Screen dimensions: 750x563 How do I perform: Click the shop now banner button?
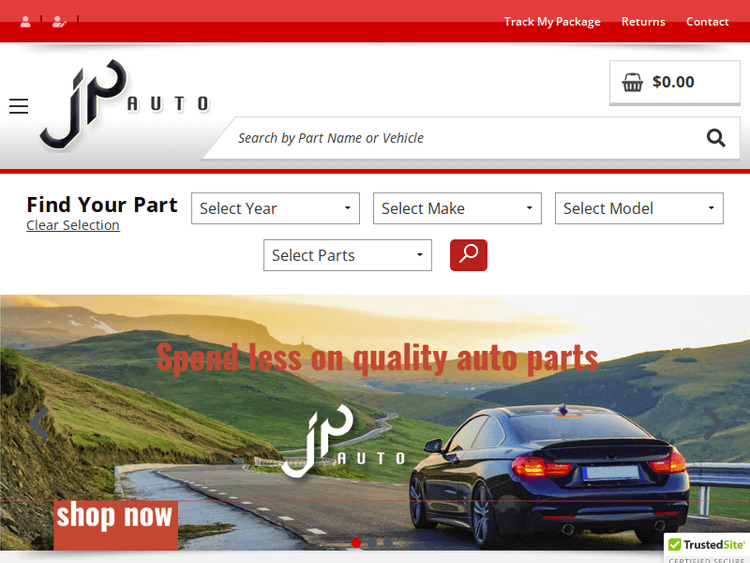pos(116,525)
